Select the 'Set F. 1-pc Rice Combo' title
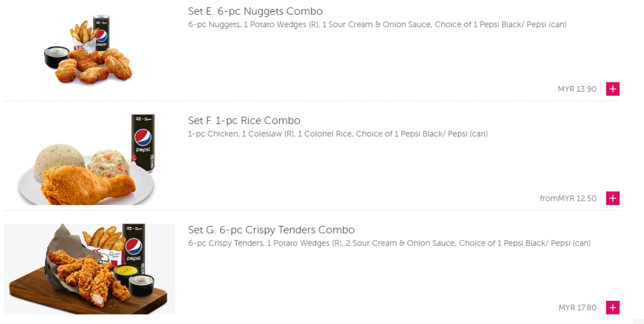The image size is (644, 324). (244, 120)
